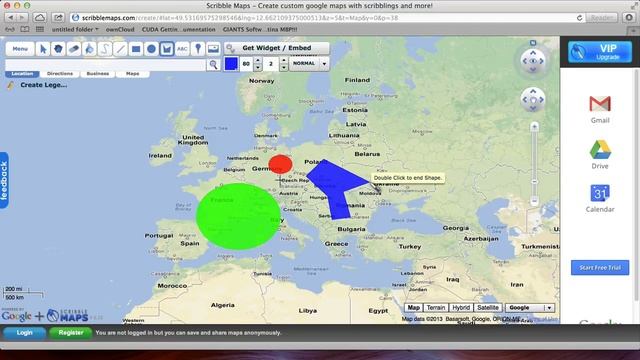Choose the straight line tool
This screenshot has height=360, width=640.
(x=120, y=49)
